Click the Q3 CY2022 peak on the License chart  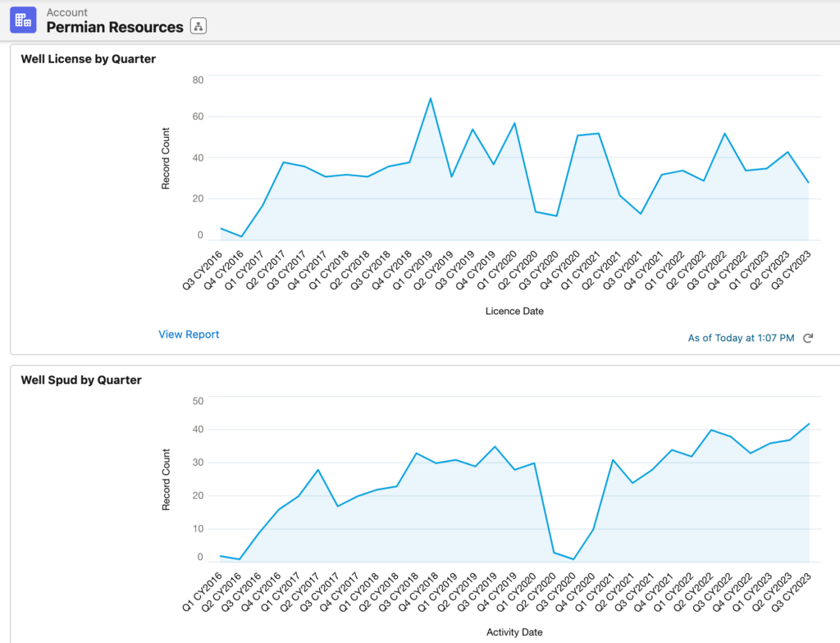724,134
